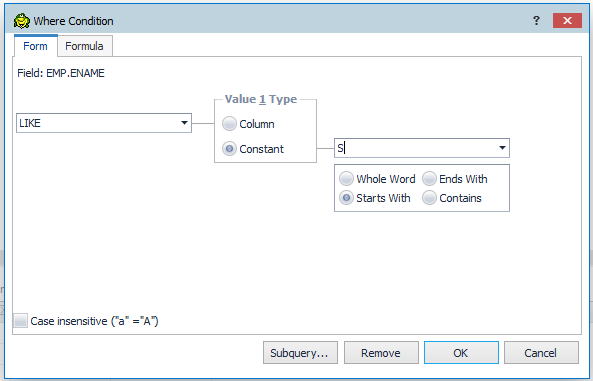Click the Cancel button
593x381 pixels.
coord(541,353)
